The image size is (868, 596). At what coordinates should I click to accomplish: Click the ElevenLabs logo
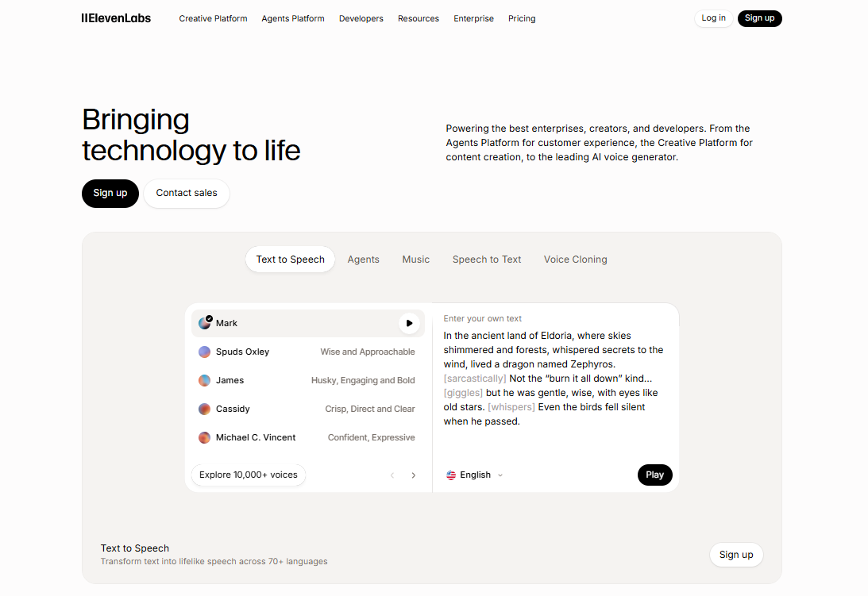(116, 18)
